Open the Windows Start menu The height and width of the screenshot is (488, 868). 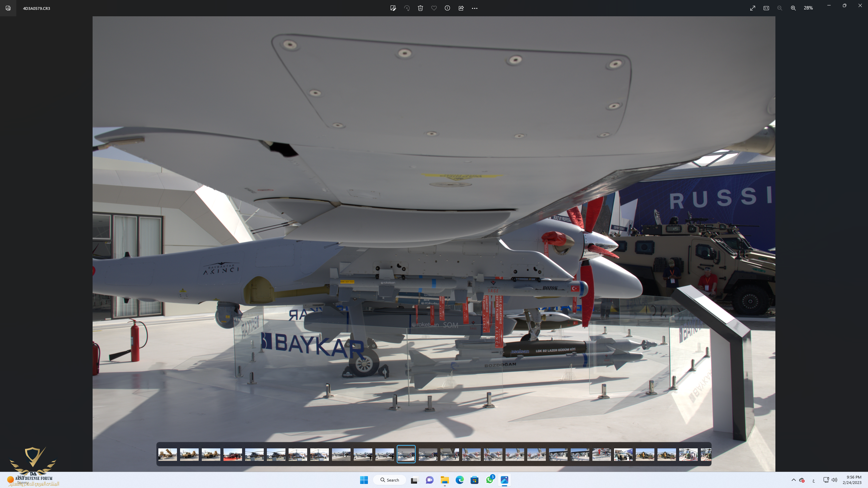(364, 480)
